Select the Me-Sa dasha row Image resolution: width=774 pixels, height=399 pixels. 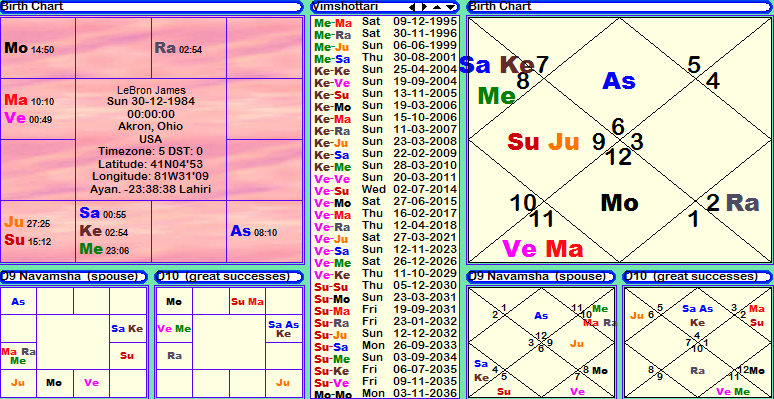tap(386, 59)
